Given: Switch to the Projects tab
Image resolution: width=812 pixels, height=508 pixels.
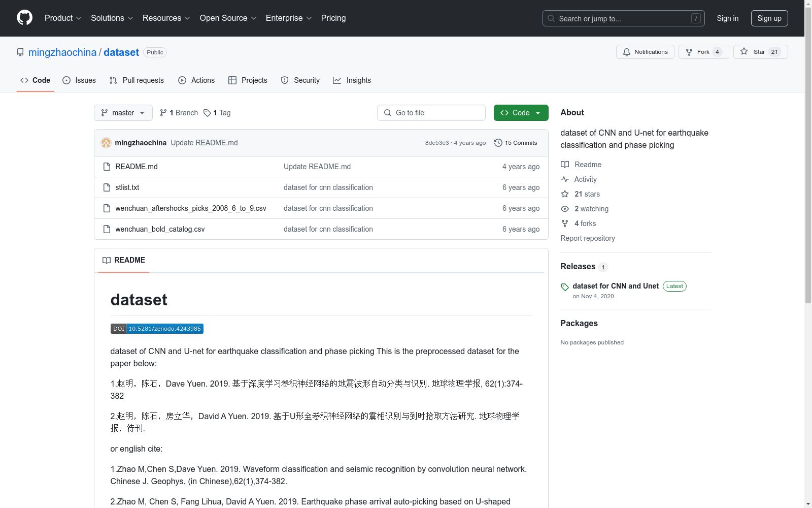Looking at the screenshot, I should [x=248, y=80].
